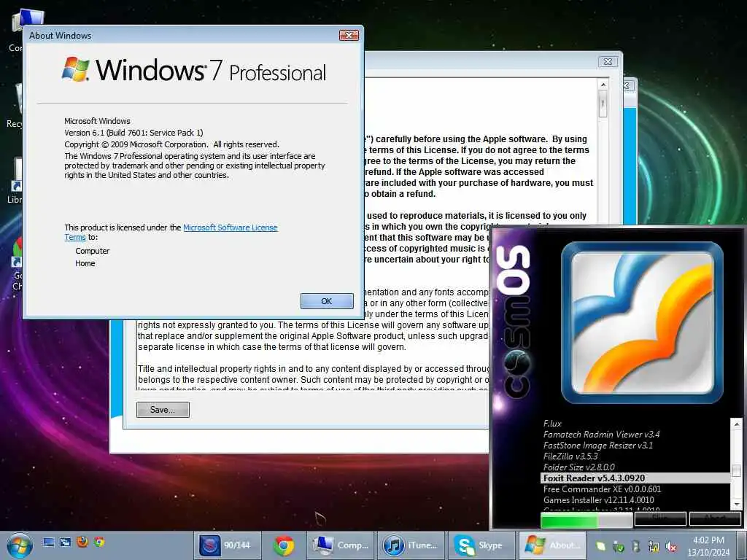Close the About Windows dialog
This screenshot has width=747, height=560.
(x=349, y=35)
